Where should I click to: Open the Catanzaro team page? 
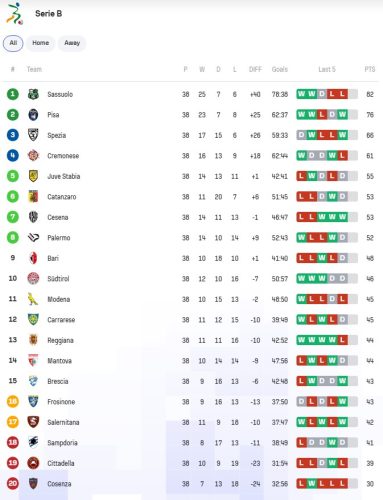click(62, 197)
